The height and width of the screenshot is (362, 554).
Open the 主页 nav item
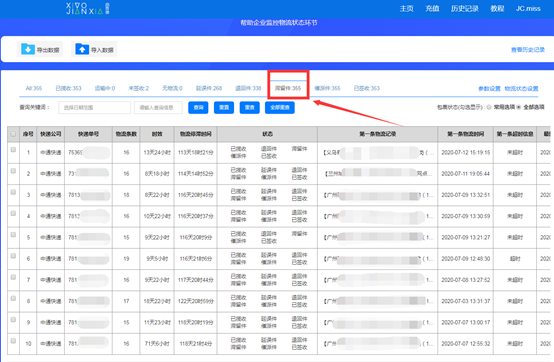pos(406,8)
